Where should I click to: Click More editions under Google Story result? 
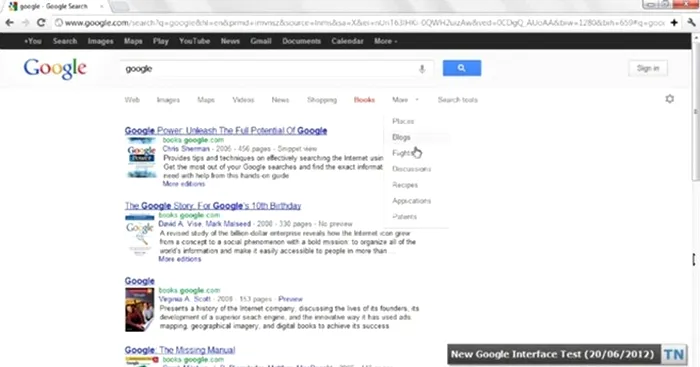(x=179, y=259)
